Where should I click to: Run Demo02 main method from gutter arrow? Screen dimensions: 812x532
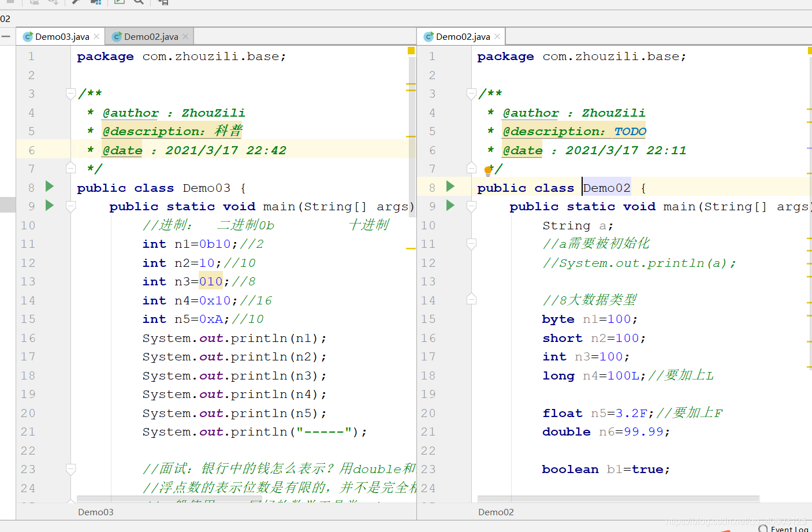point(450,205)
